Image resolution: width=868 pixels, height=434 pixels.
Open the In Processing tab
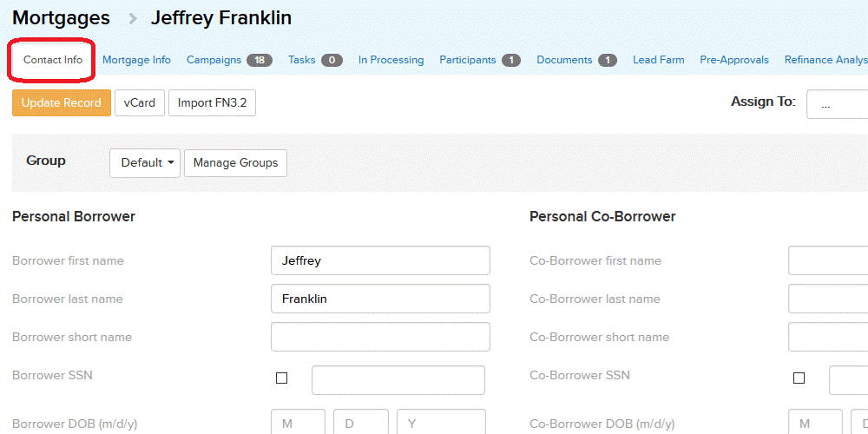pos(391,60)
